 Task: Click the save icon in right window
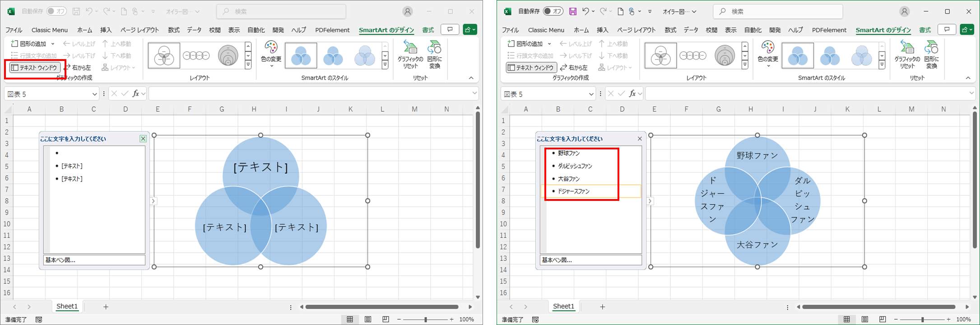coord(573,11)
